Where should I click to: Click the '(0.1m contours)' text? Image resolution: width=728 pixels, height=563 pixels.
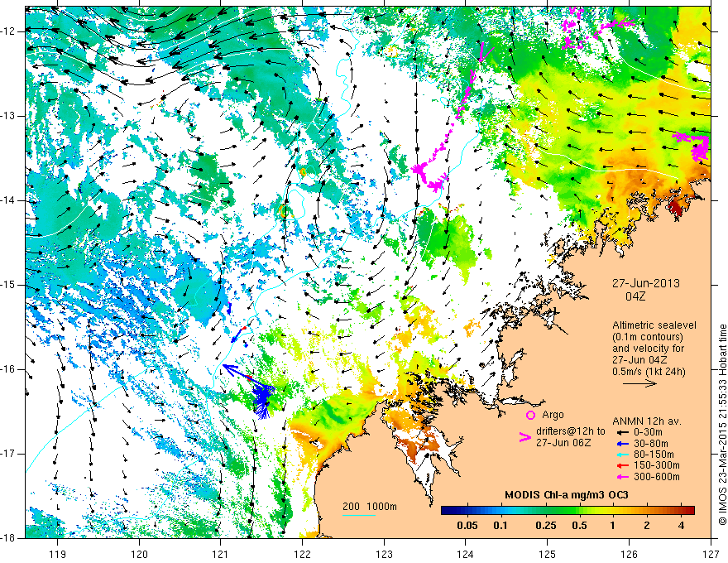(648, 337)
